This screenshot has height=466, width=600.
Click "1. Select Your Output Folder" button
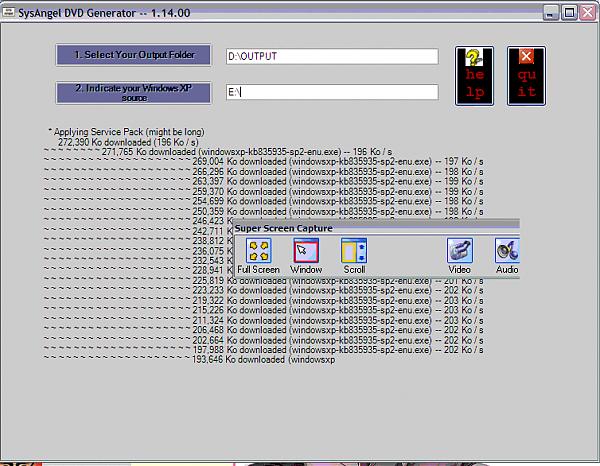tap(134, 55)
